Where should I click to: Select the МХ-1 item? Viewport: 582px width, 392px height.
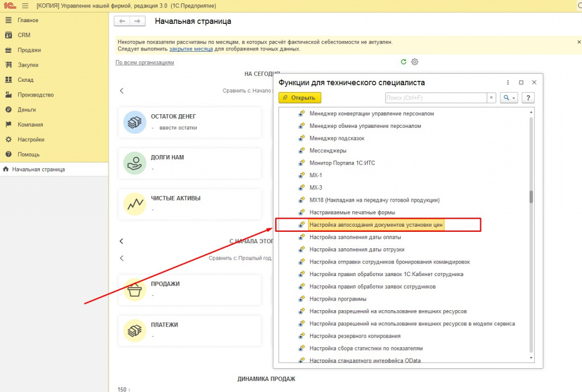click(316, 175)
